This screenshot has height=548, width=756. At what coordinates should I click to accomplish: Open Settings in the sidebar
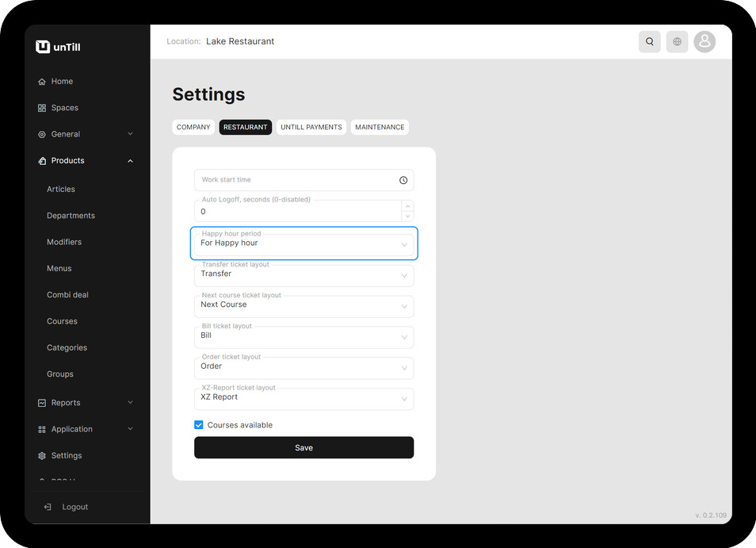[67, 456]
